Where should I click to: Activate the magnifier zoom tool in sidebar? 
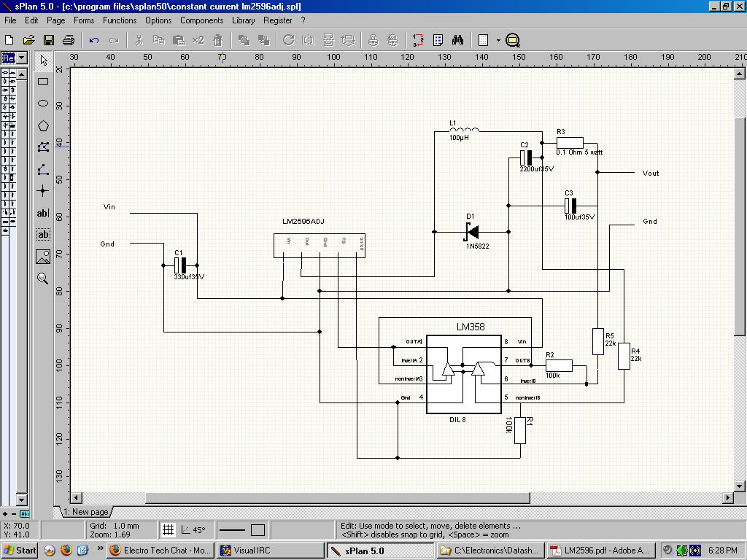pos(43,279)
